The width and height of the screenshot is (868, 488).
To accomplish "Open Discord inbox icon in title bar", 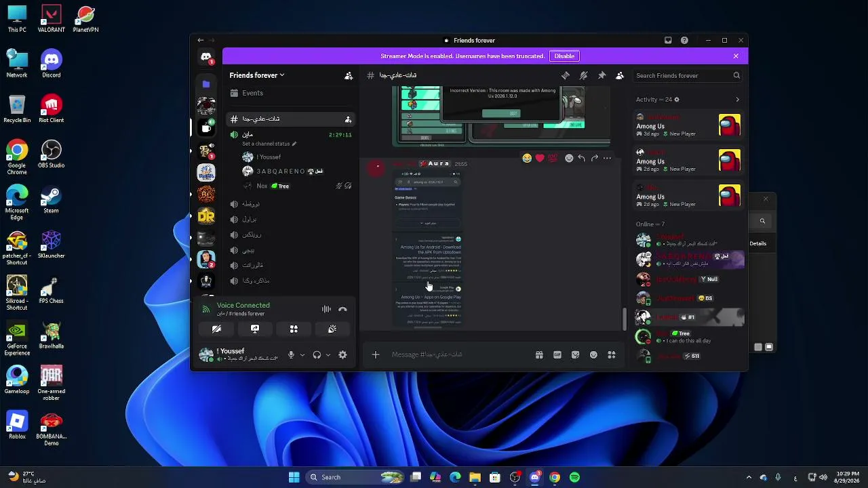I will (668, 40).
